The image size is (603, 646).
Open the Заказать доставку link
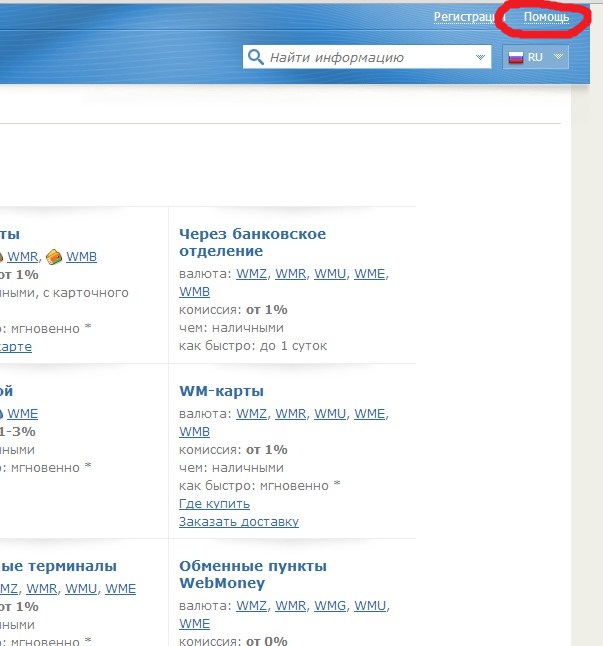239,522
